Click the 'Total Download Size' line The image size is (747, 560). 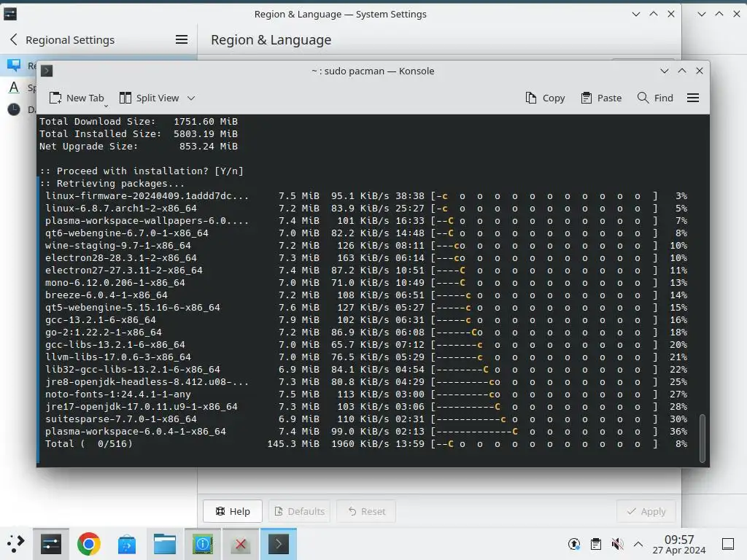point(138,122)
